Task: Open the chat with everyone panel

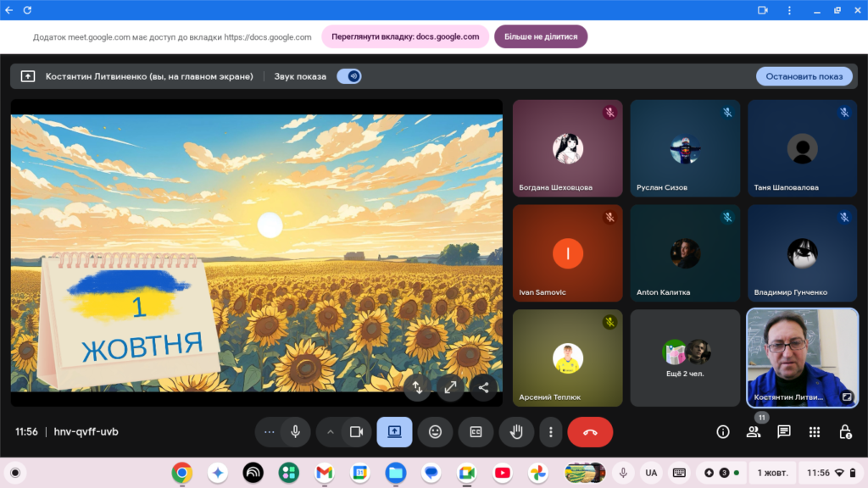Action: click(x=784, y=432)
